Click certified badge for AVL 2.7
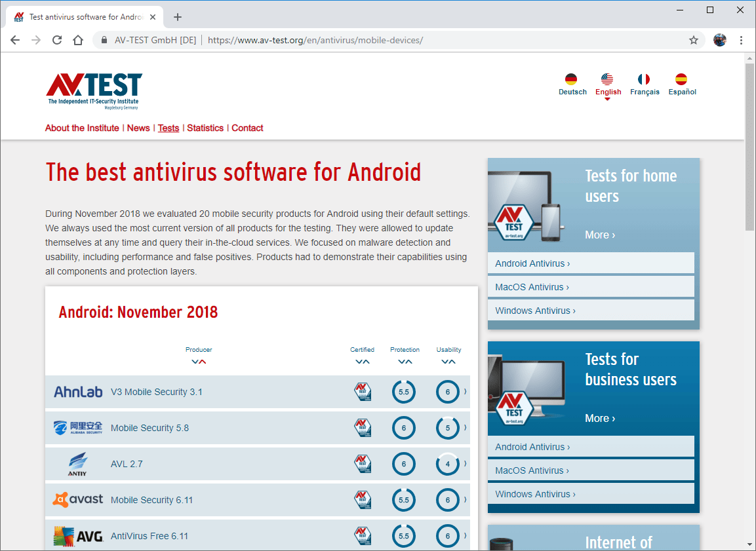 363,464
